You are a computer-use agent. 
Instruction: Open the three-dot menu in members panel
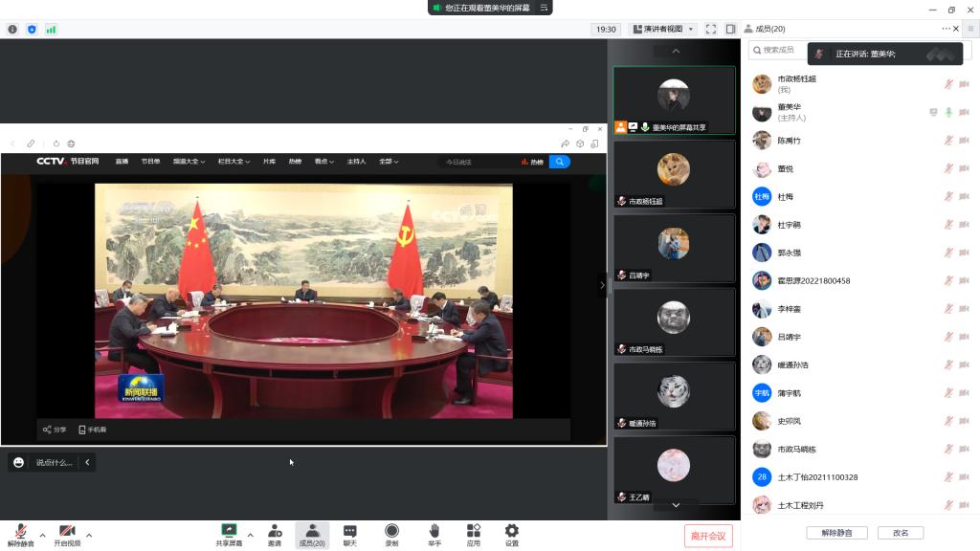click(x=946, y=29)
